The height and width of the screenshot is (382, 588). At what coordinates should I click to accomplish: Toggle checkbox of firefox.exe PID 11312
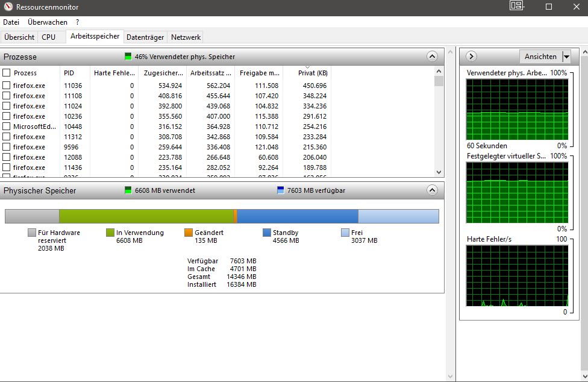(x=7, y=137)
